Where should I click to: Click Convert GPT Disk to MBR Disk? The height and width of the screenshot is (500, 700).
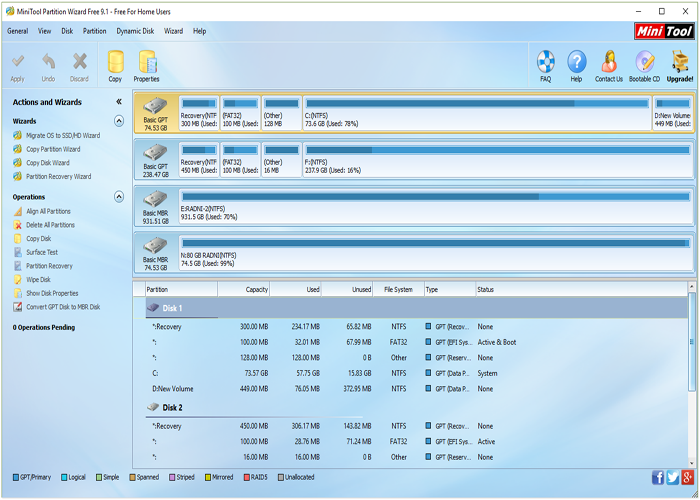[x=63, y=307]
